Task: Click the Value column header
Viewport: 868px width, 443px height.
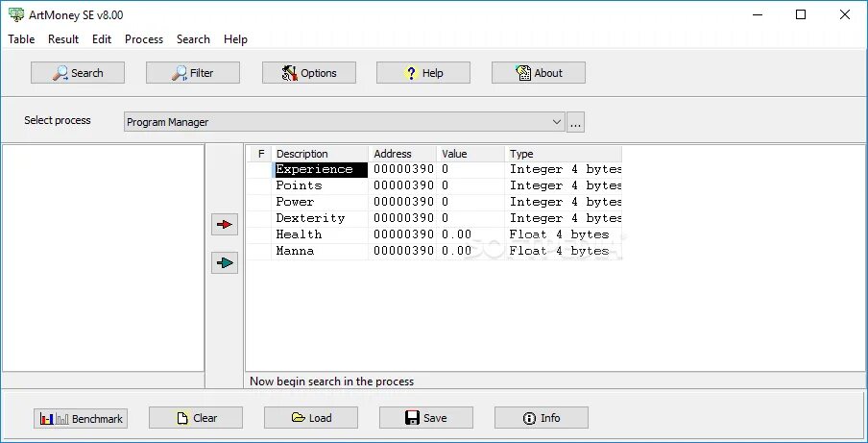Action: click(x=471, y=154)
